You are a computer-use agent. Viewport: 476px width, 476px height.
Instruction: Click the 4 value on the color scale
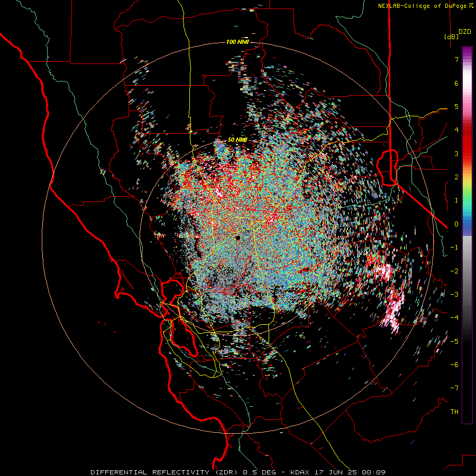pos(456,130)
